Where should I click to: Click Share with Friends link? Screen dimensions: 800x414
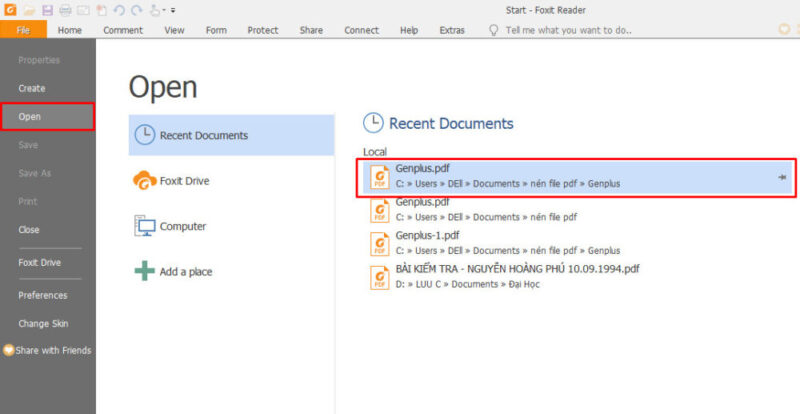[52, 350]
